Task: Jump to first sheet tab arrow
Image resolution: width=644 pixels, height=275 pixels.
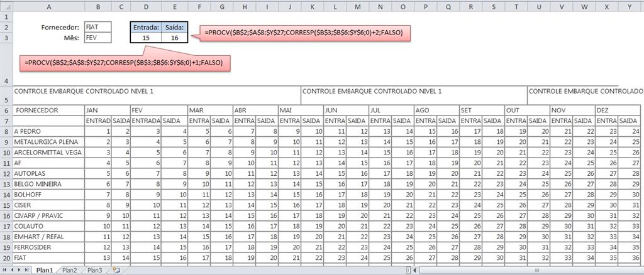Action: (x=4, y=270)
